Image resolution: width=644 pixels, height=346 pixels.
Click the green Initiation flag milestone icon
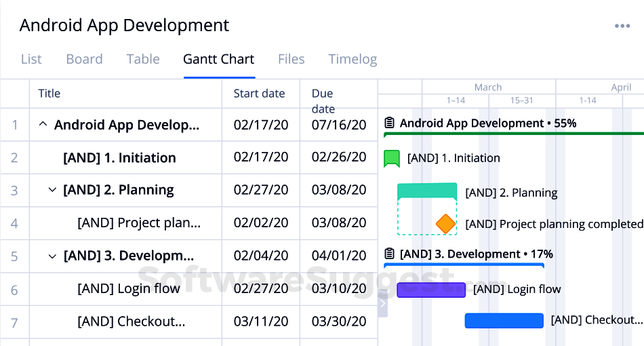point(392,158)
